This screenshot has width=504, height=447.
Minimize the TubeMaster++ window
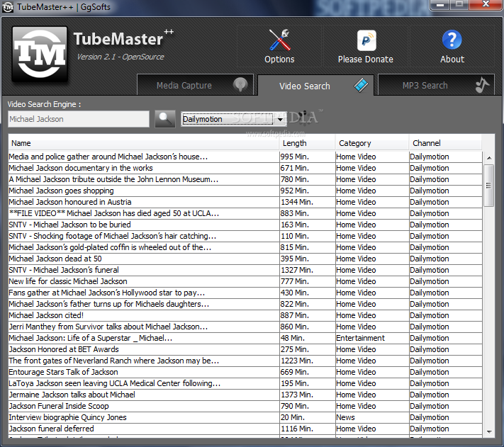(x=441, y=4)
